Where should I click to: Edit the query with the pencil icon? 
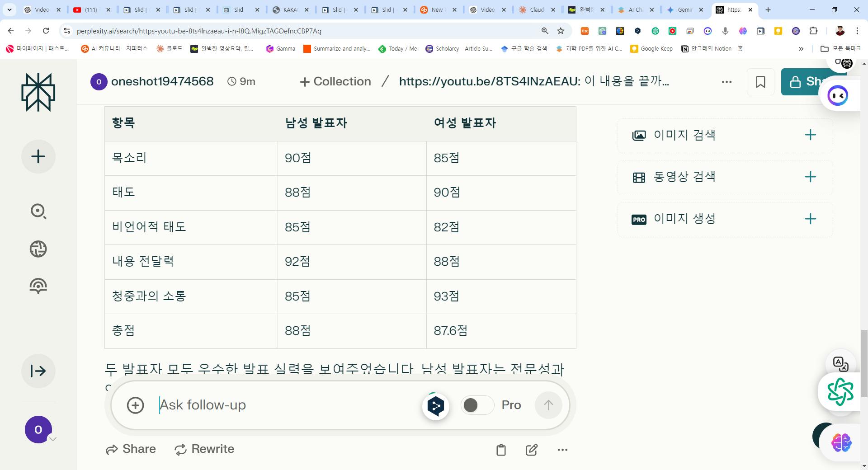tap(532, 450)
